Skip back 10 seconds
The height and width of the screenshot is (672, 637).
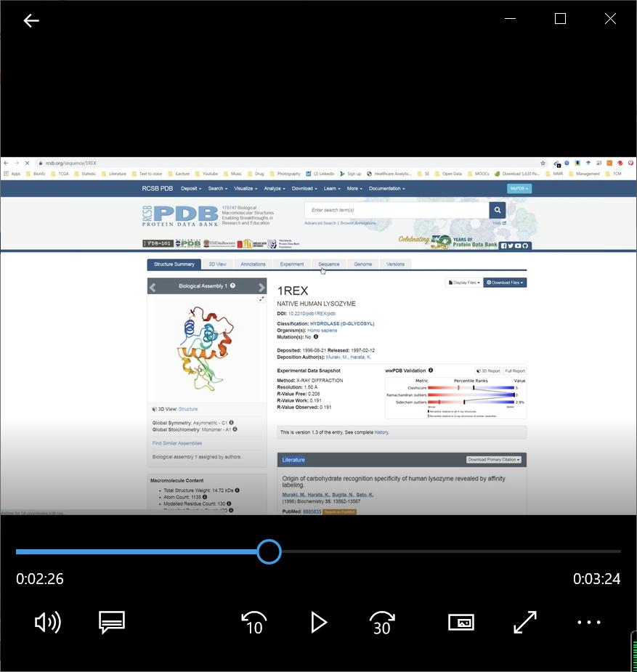pyautogui.click(x=253, y=623)
